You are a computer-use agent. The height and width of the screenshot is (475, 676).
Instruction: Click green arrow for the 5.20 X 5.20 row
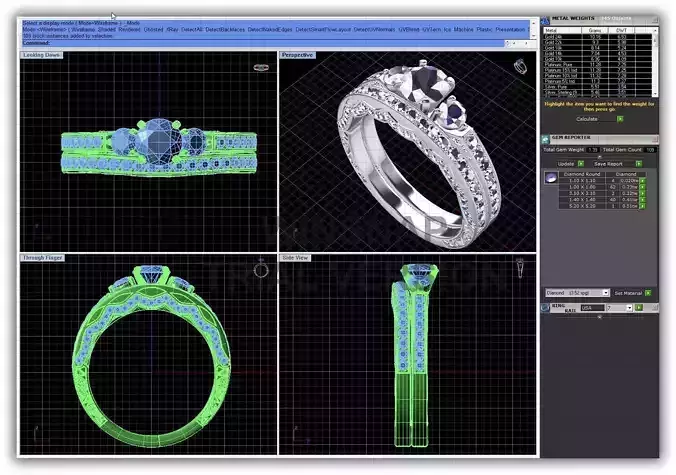click(642, 206)
